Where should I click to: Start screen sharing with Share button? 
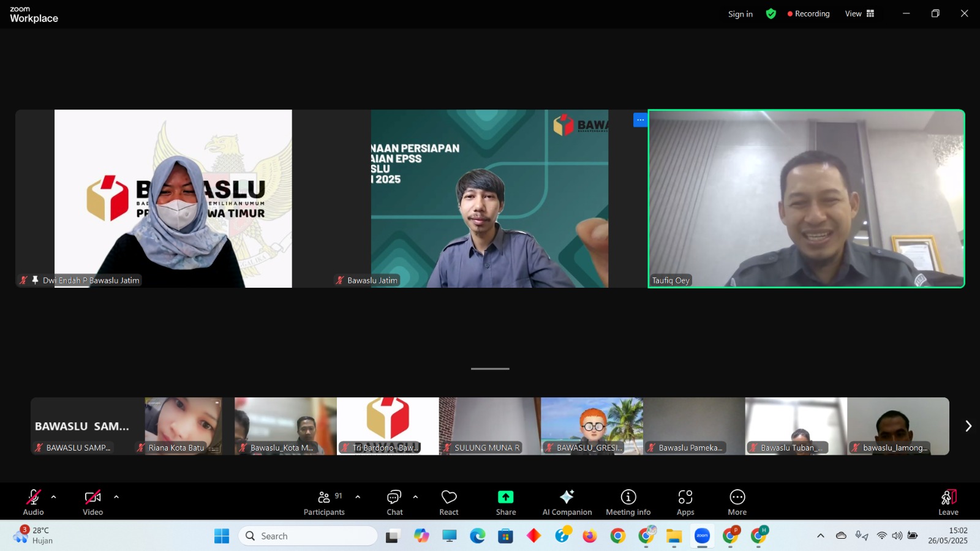(505, 503)
